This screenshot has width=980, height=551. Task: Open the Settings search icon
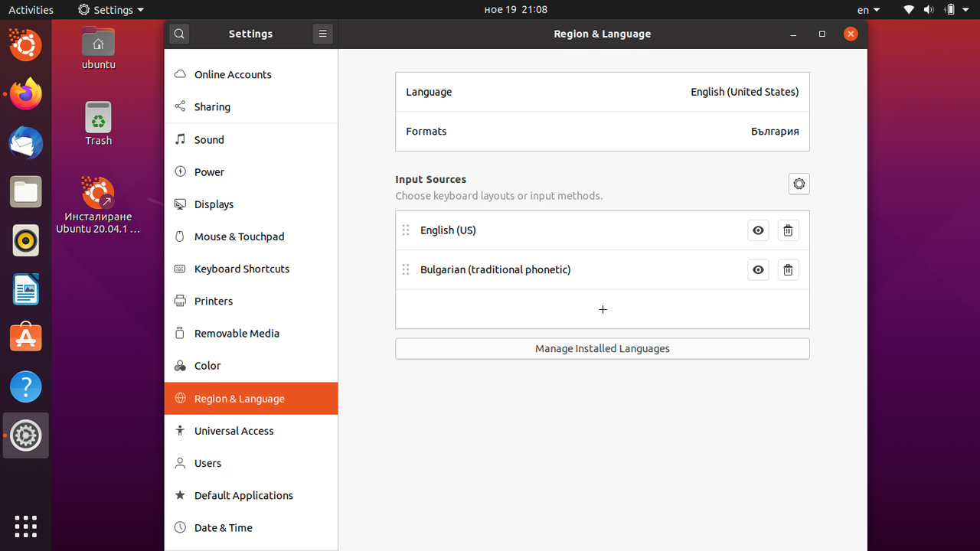coord(179,34)
